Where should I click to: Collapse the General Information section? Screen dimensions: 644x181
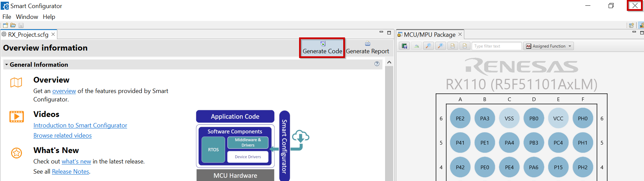pyautogui.click(x=6, y=64)
